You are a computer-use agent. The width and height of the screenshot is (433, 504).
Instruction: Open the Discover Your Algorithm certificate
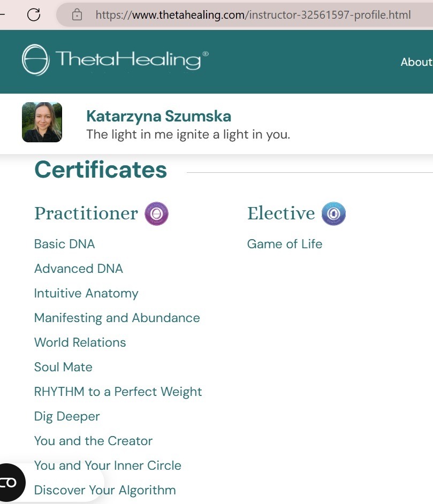104,490
